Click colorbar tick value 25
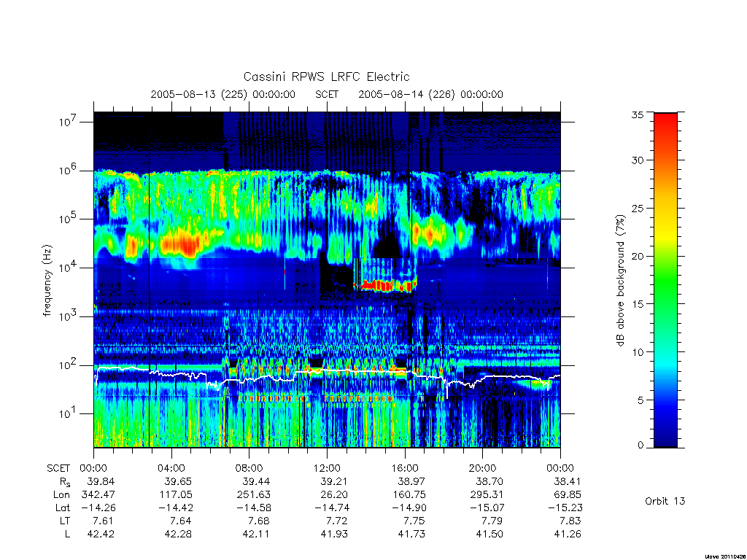The image size is (747, 560). 637,208
